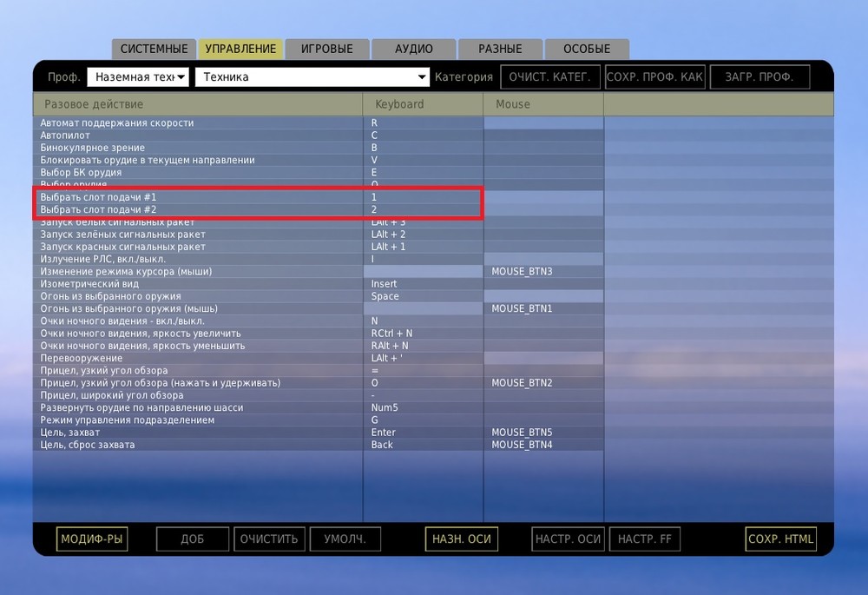Screen dimensions: 868x595
Task: Expand the profile dropdown Наземная техника
Action: pos(138,77)
